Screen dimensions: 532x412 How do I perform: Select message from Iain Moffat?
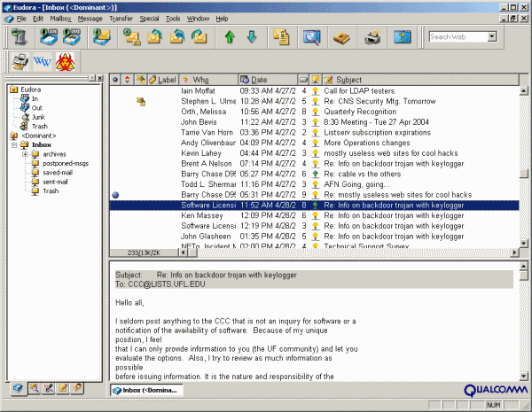click(314, 91)
